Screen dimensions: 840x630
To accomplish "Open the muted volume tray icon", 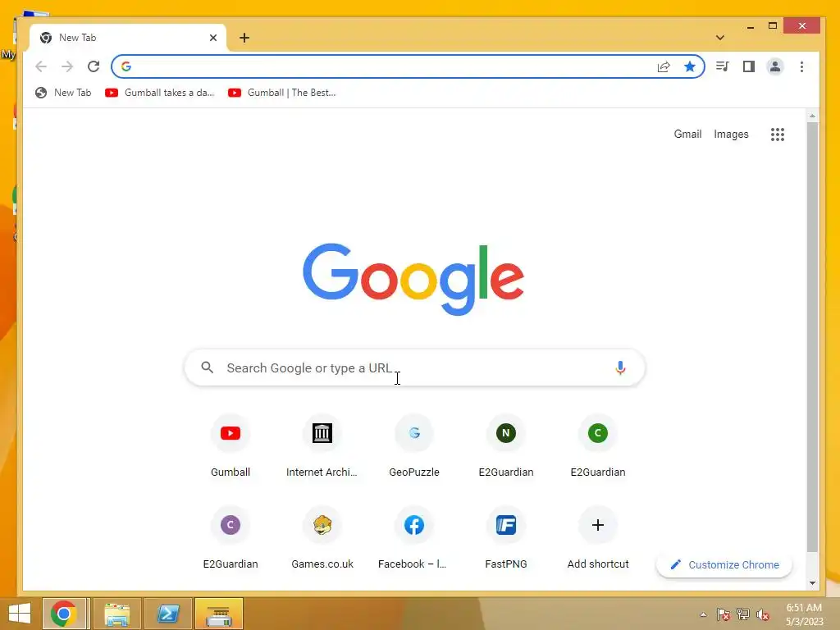I will point(763,614).
